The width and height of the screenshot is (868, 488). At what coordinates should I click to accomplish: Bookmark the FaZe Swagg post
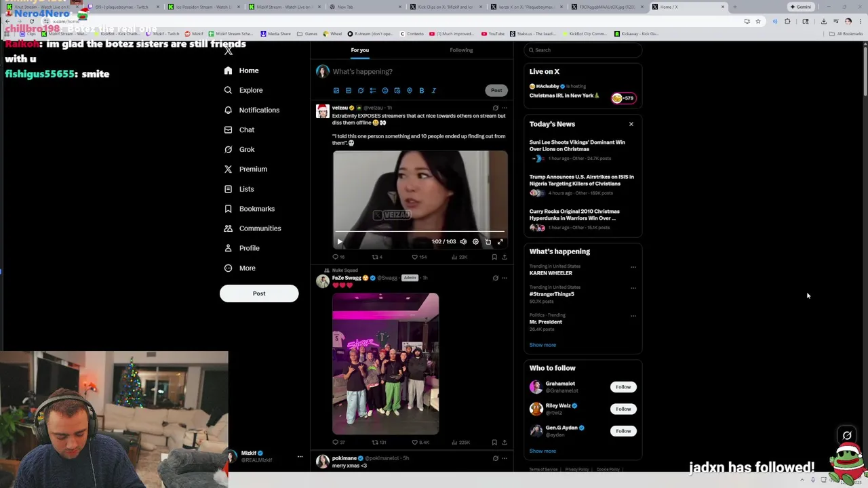pos(494,443)
